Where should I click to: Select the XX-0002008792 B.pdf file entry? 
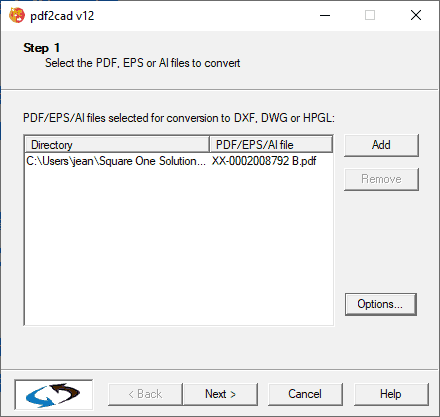point(264,161)
